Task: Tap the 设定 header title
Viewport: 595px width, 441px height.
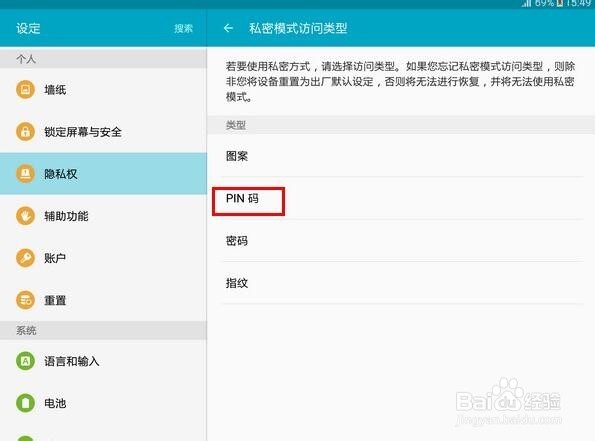Action: [28, 28]
